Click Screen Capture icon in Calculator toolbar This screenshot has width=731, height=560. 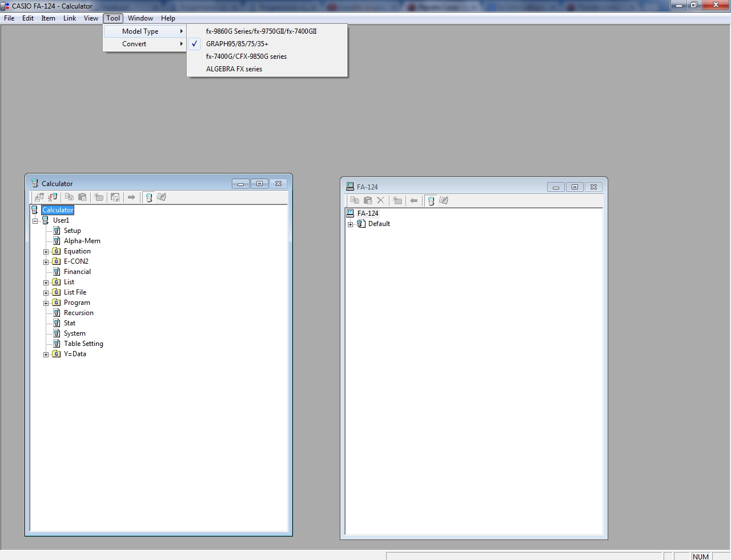point(115,197)
